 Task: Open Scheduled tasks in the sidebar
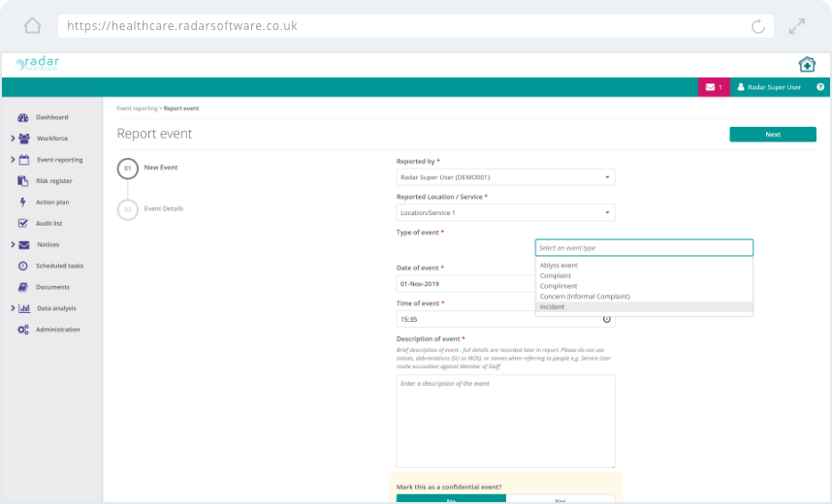pos(59,266)
